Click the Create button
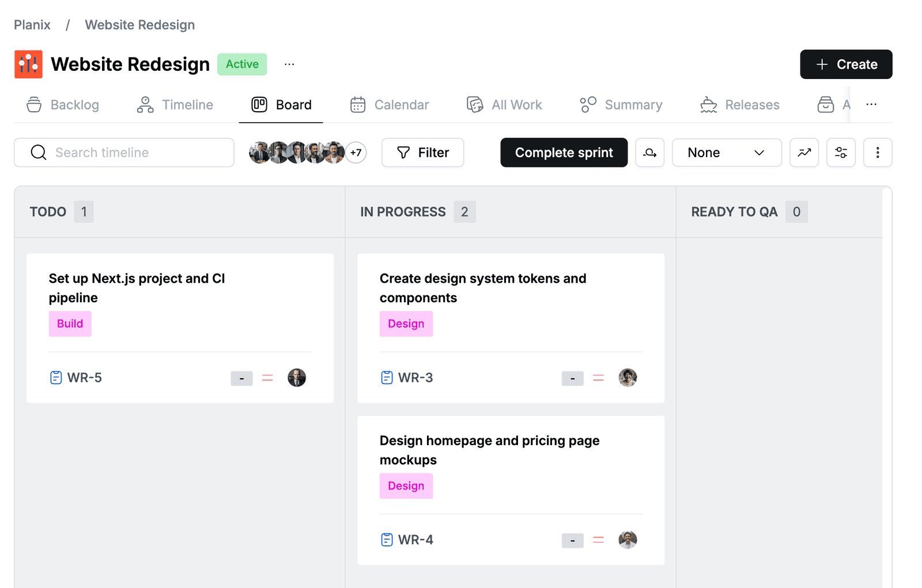Image resolution: width=922 pixels, height=588 pixels. (846, 65)
